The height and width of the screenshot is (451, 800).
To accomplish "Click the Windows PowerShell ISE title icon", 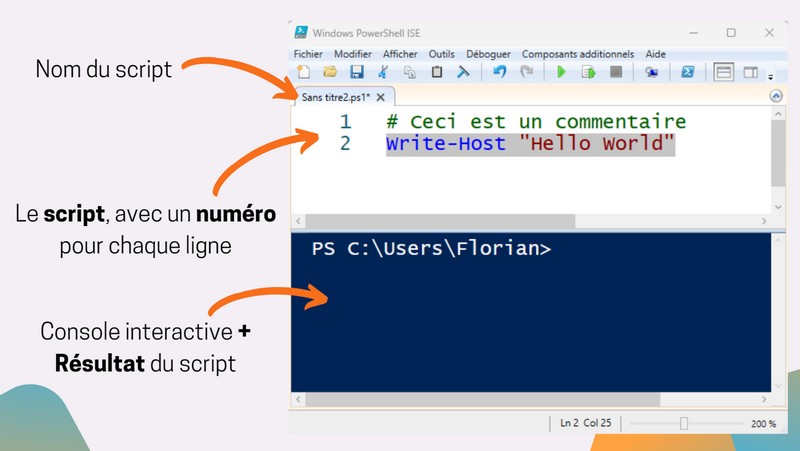I will (301, 33).
